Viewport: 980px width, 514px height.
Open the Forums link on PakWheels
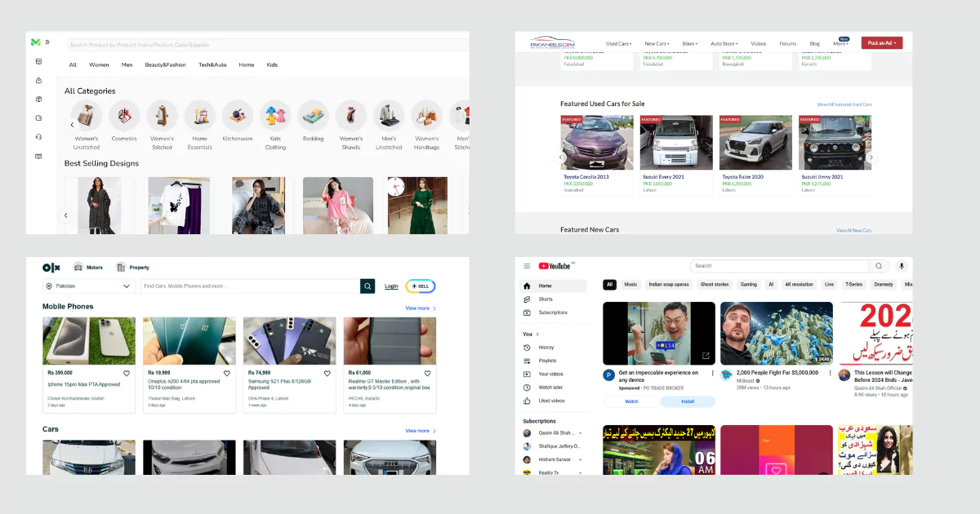[787, 43]
